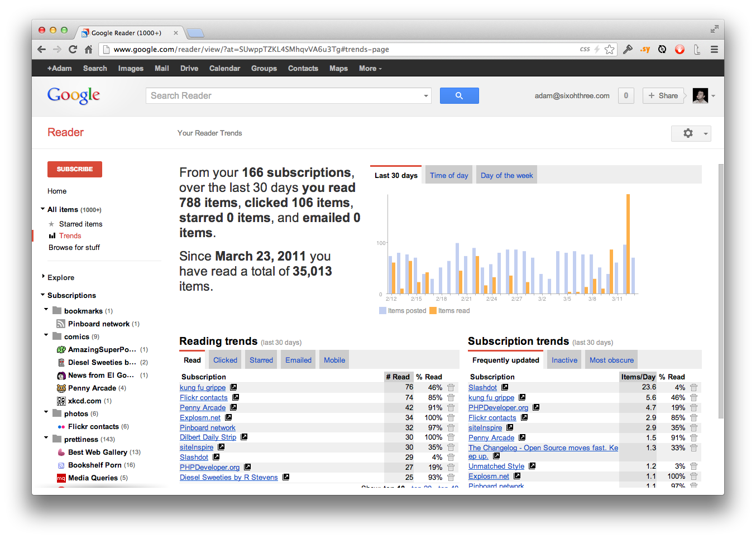Select the Mobile reading trends tab
Viewport: 756px width, 539px height.
(x=334, y=360)
